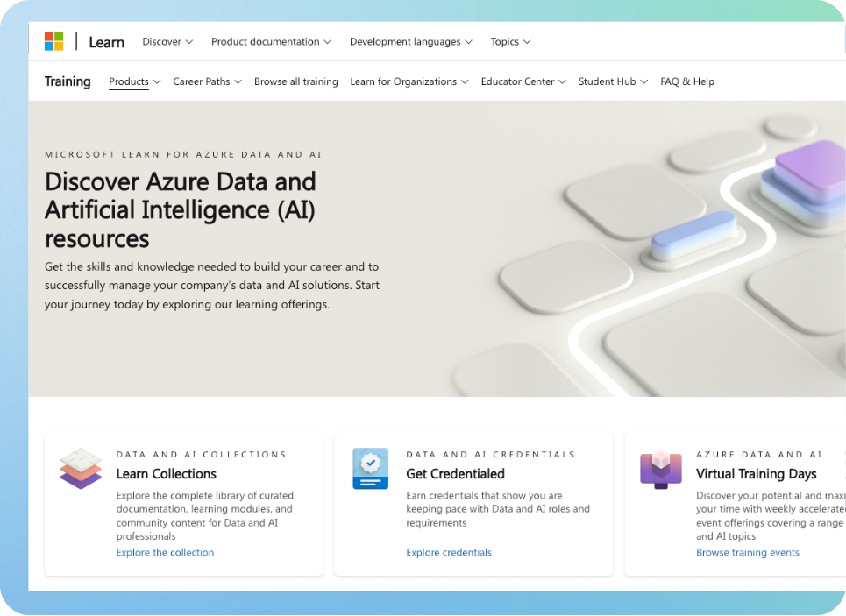This screenshot has height=616, width=846.
Task: Expand the Products menu
Action: click(134, 81)
